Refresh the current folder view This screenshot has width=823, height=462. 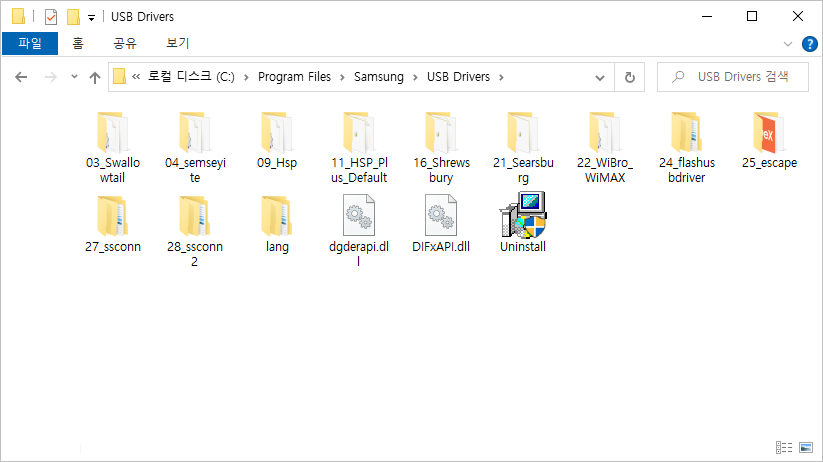[629, 77]
